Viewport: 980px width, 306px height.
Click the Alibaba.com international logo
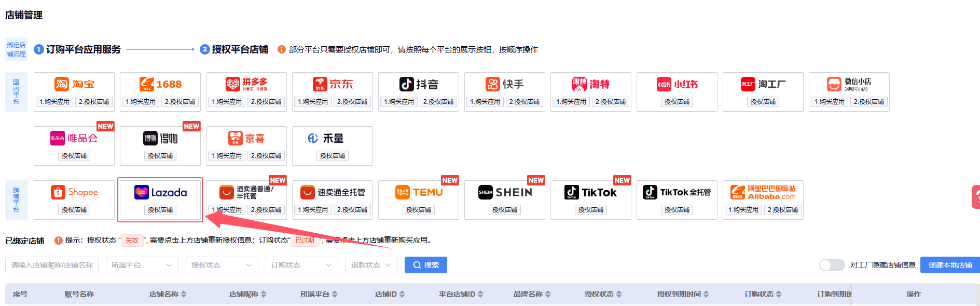point(763,192)
